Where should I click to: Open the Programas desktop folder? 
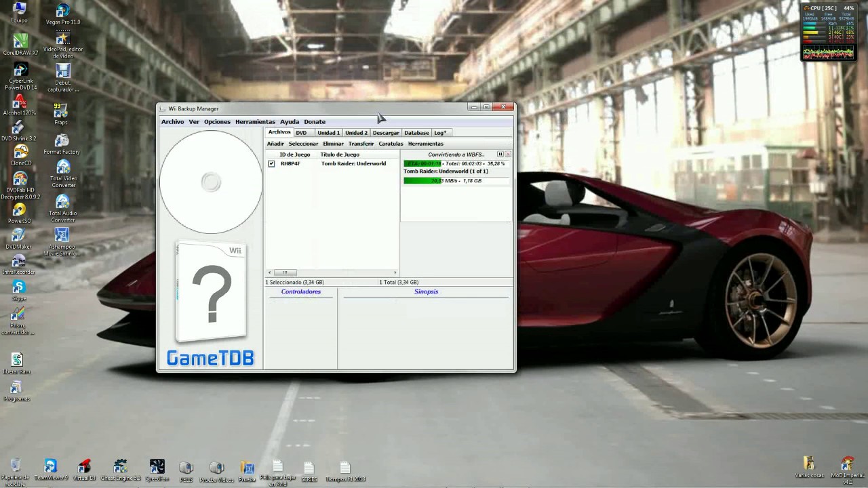click(x=17, y=391)
